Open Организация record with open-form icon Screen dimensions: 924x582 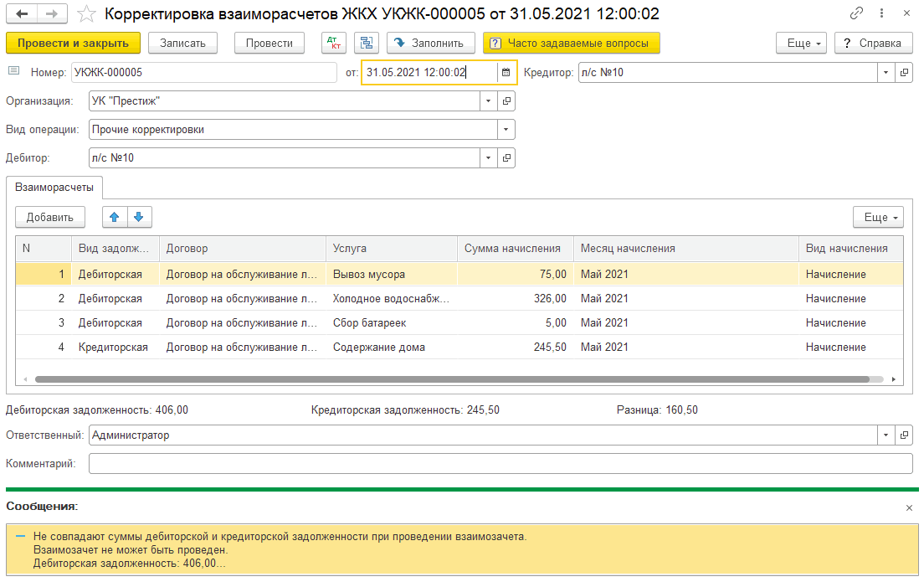(x=506, y=101)
